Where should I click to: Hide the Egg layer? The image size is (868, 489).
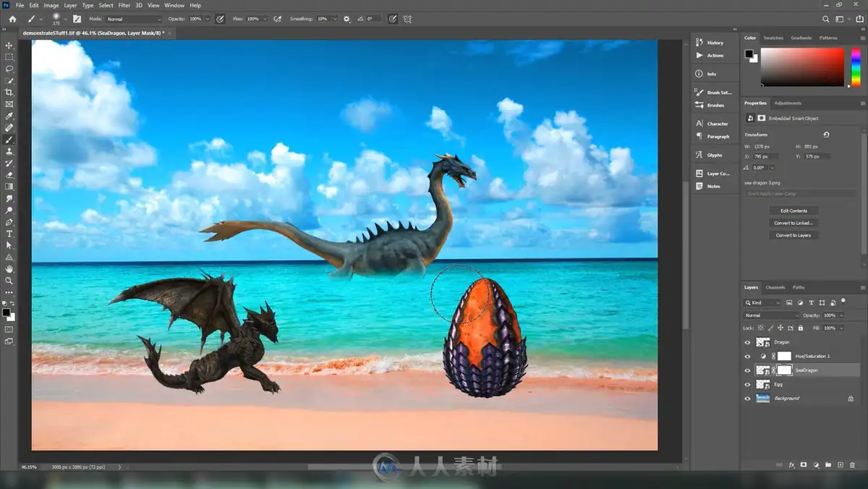[748, 384]
